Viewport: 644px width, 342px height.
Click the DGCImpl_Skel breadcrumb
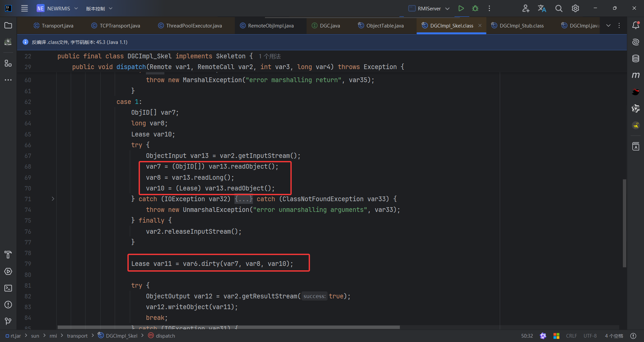118,336
